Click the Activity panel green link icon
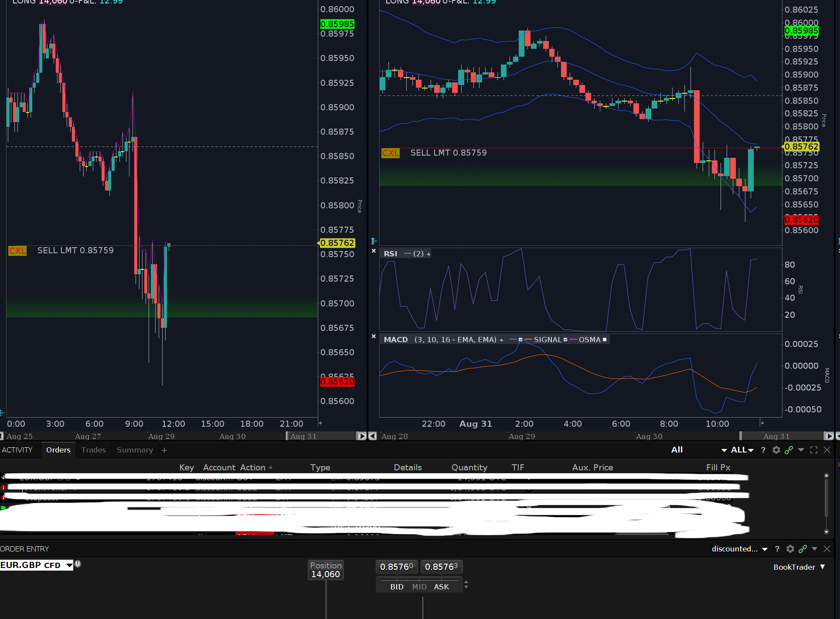Screen dimensions: 840x619 tap(789, 450)
